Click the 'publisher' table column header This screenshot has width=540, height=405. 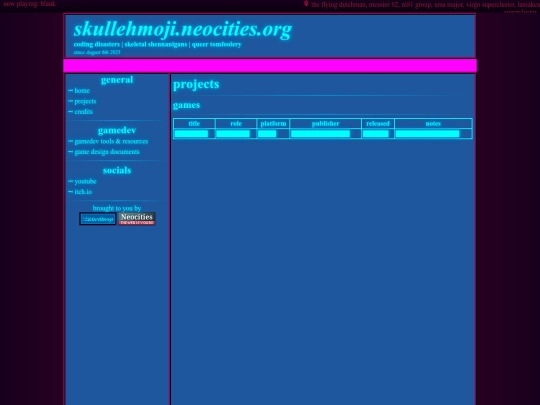pos(325,123)
